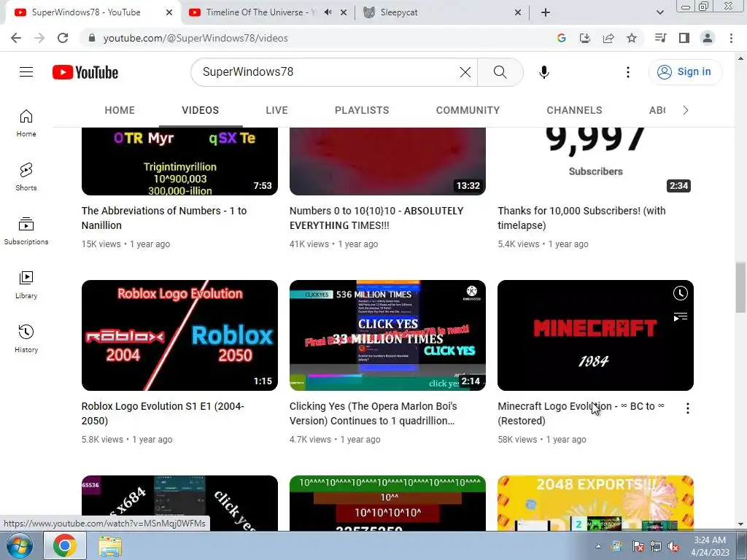Click the Click Yes 33 Million Times thumbnail
The height and width of the screenshot is (560, 747).
pos(387,335)
